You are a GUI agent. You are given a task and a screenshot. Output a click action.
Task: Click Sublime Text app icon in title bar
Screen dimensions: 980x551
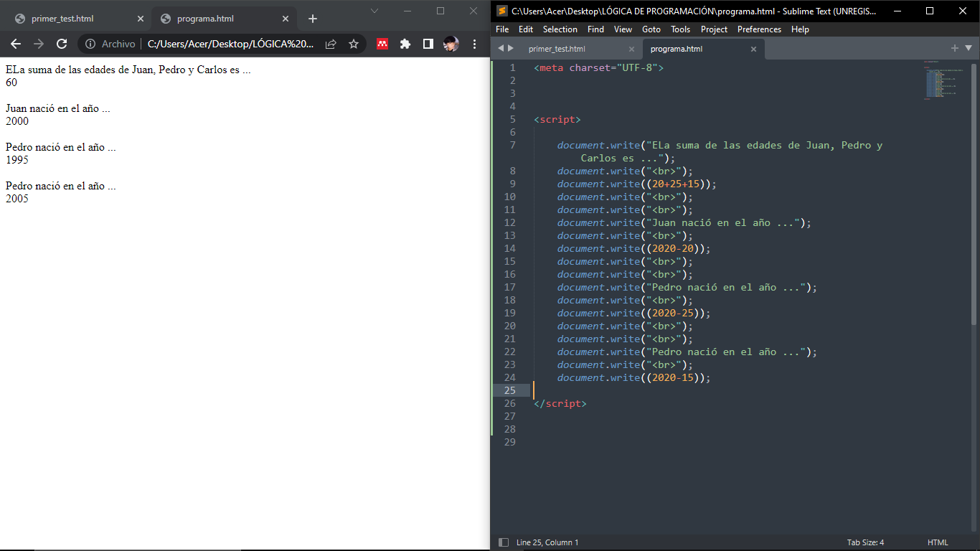pos(502,11)
